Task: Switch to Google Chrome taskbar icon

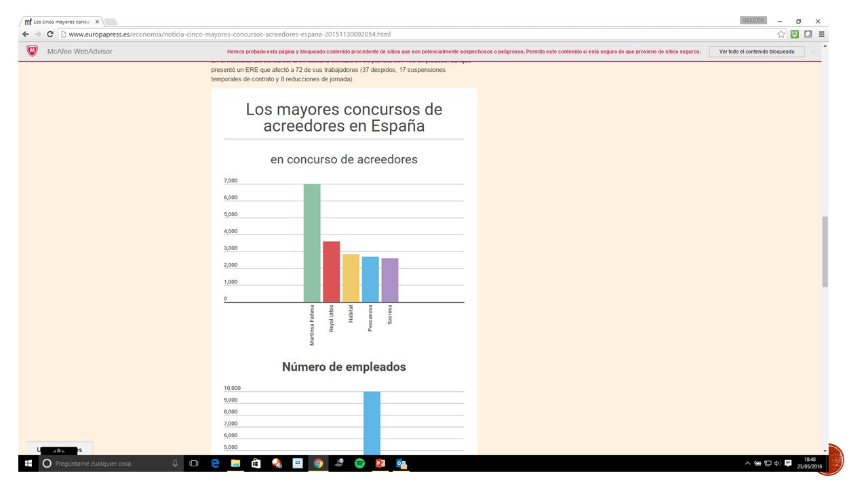Action: click(x=318, y=464)
